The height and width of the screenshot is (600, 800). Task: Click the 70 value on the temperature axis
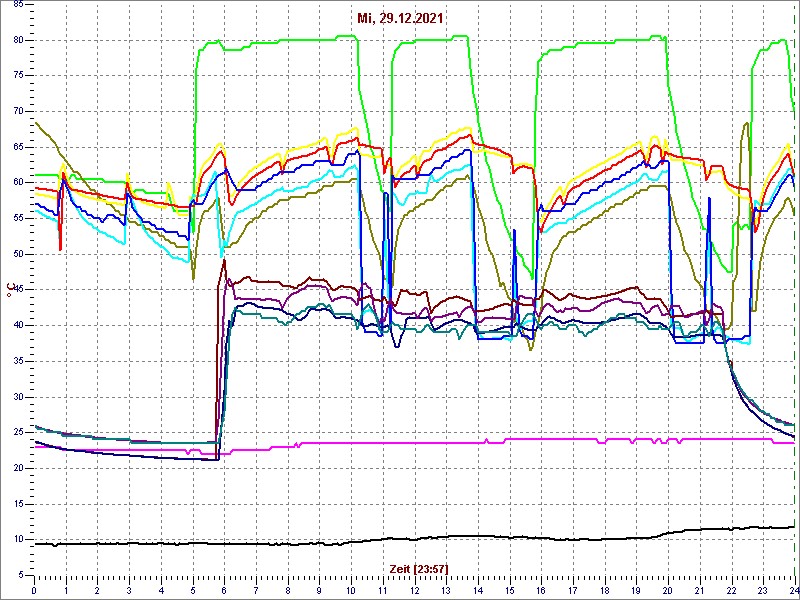pos(18,112)
